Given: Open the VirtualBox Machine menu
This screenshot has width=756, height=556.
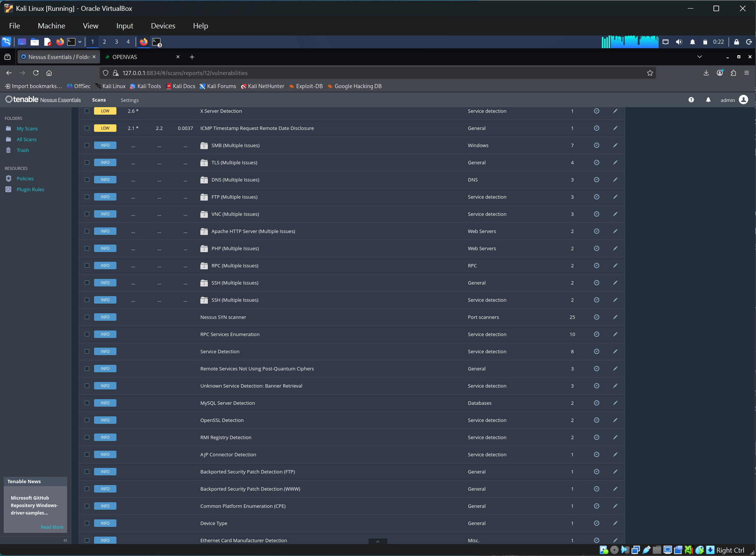Looking at the screenshot, I should [51, 26].
